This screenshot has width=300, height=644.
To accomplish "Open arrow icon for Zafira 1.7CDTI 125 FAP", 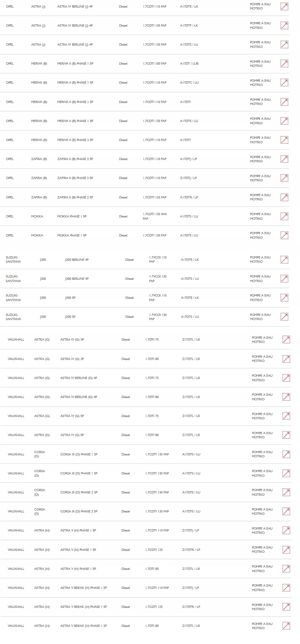I will coord(284,197).
